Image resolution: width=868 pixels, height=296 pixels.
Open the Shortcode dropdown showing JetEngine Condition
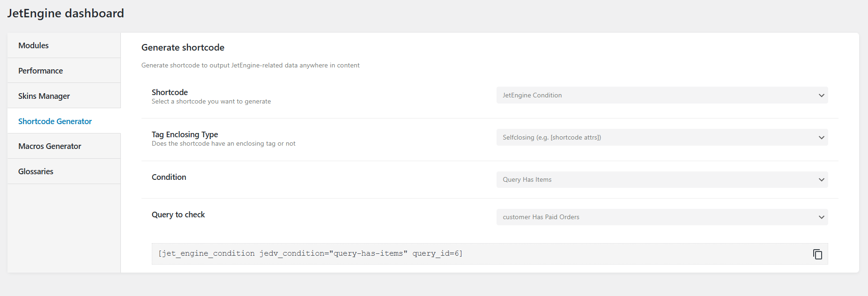tap(662, 95)
